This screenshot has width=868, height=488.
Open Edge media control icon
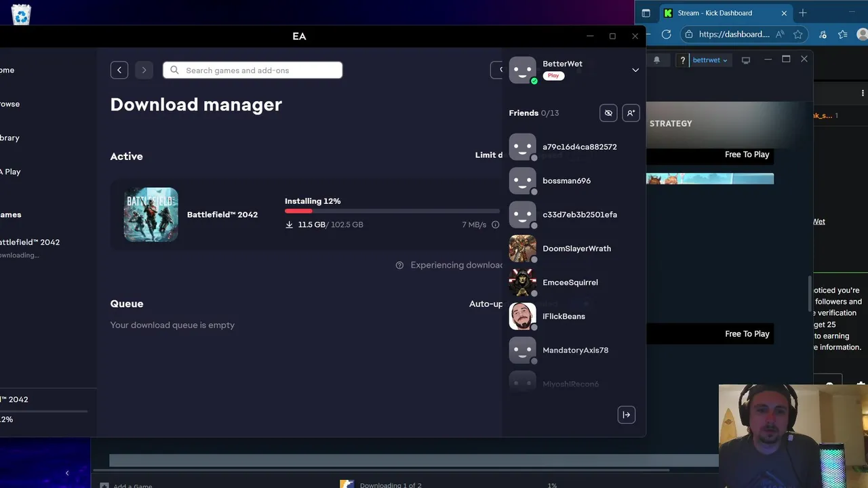pos(823,34)
